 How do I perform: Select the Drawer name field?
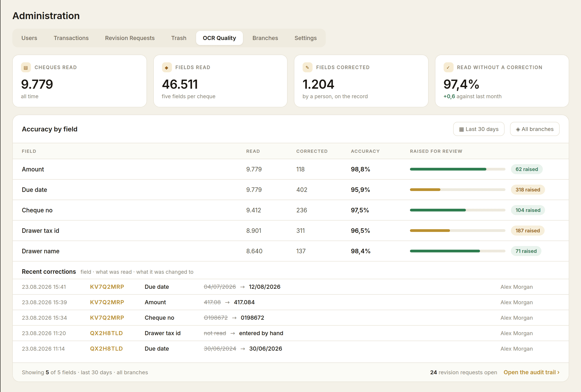(40, 251)
